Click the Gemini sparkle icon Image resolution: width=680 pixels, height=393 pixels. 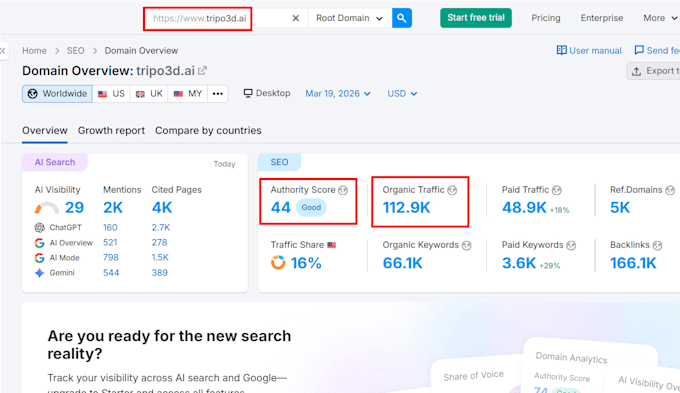[x=39, y=273]
